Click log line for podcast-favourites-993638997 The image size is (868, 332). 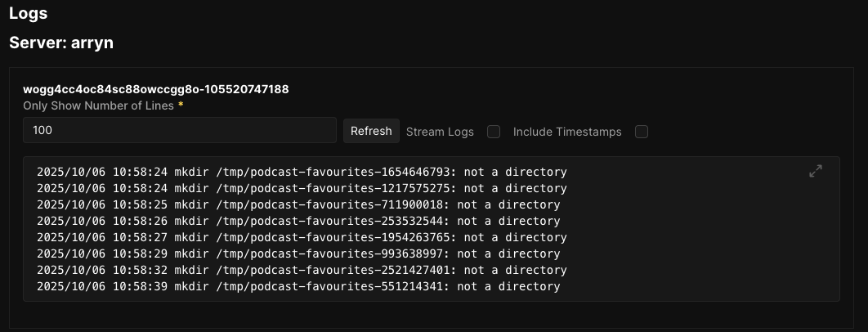pos(298,254)
